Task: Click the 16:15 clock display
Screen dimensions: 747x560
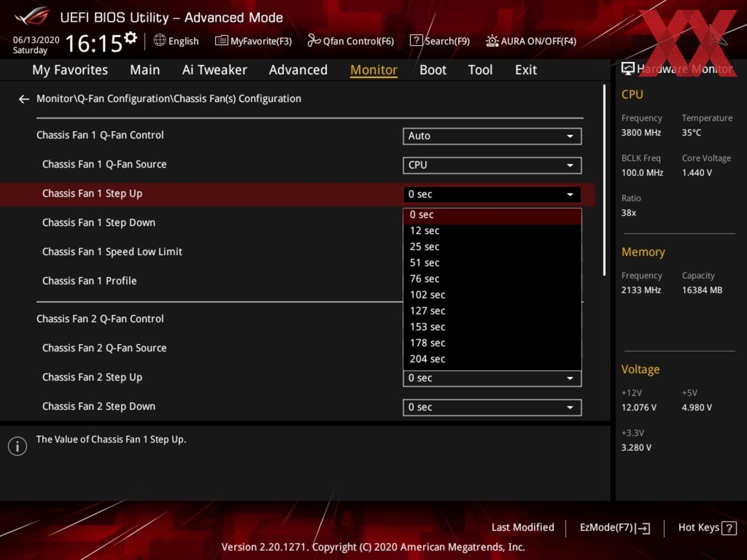Action: [x=94, y=43]
